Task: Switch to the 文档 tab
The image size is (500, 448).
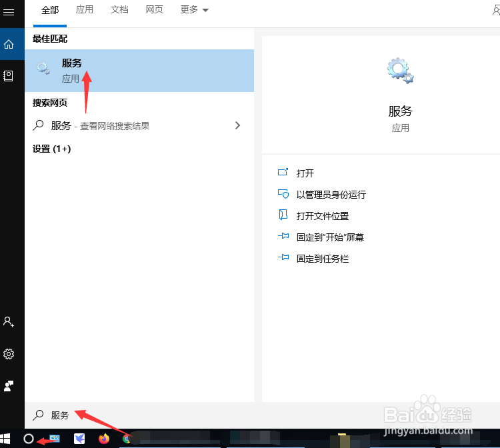Action: [x=119, y=9]
